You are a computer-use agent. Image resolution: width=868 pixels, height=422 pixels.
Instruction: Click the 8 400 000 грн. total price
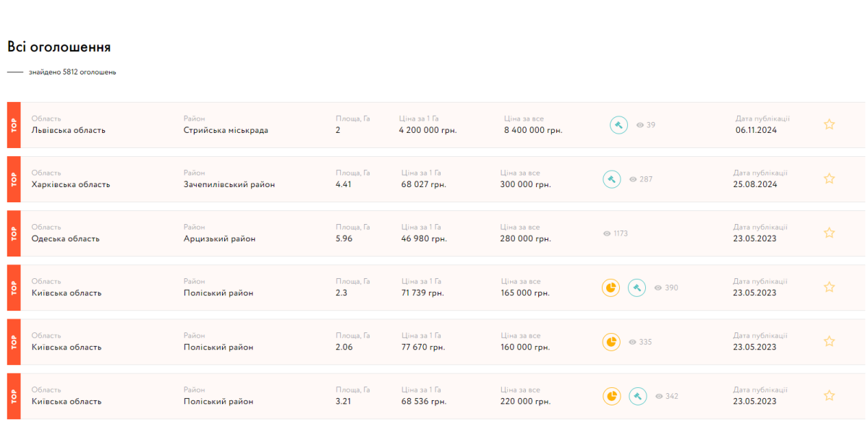(533, 130)
